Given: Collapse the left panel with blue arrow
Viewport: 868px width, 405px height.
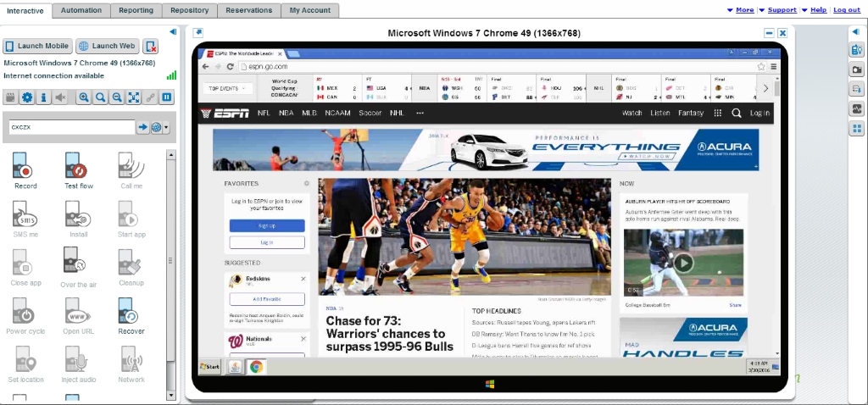Looking at the screenshot, I should (x=173, y=31).
